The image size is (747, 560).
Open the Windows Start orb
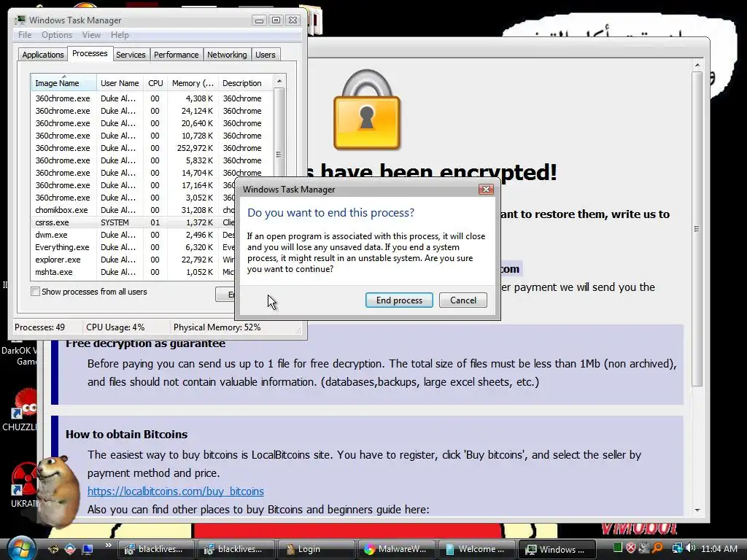click(20, 548)
